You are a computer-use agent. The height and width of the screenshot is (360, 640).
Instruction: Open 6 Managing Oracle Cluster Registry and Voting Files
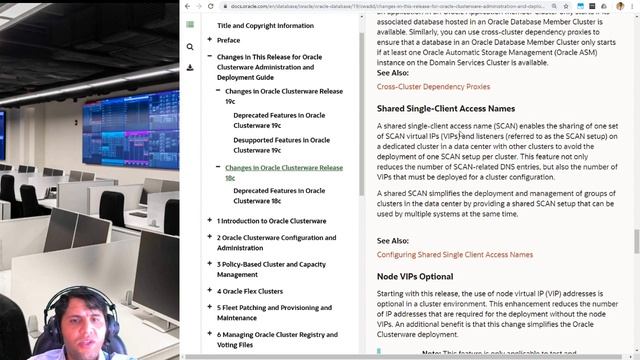(x=277, y=340)
